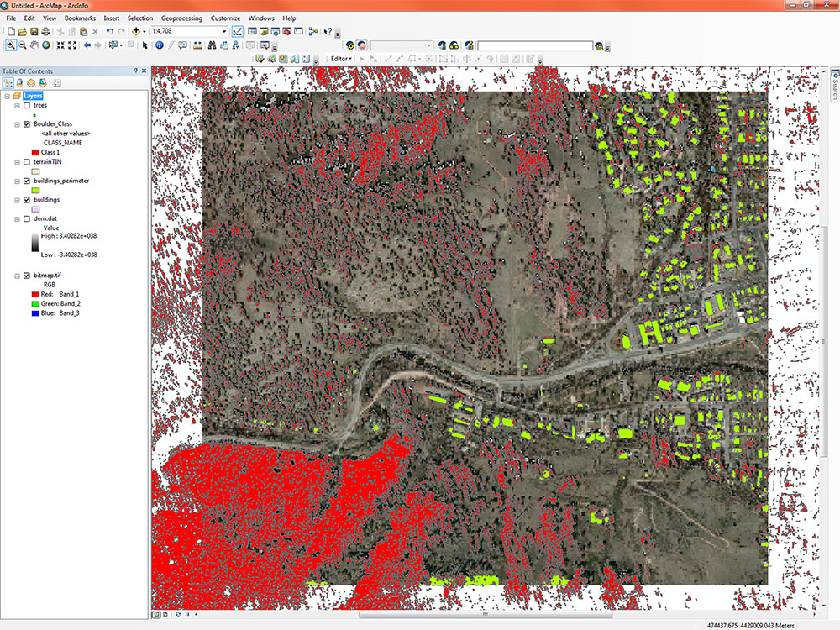Open the Geoprocessing menu
Viewport: 840px width, 630px height.
(182, 18)
